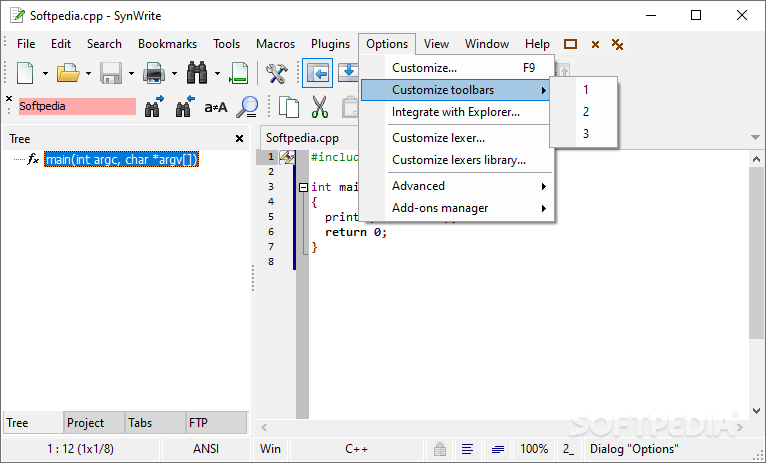Switch to the Tabs panel tab
This screenshot has height=463, width=766.
click(x=155, y=422)
